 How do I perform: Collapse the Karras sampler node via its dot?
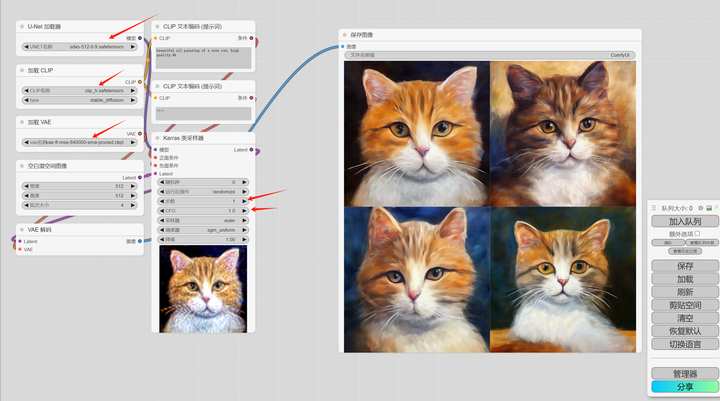coord(156,138)
